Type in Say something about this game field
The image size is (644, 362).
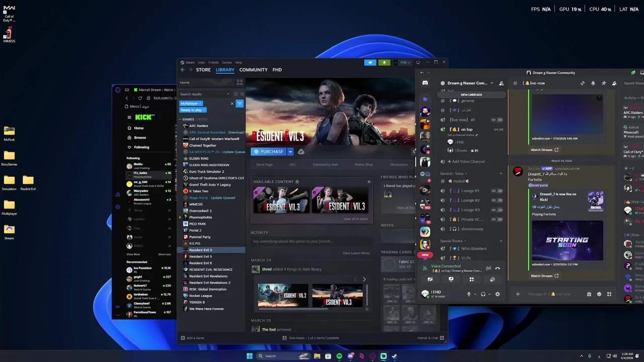pos(311,241)
